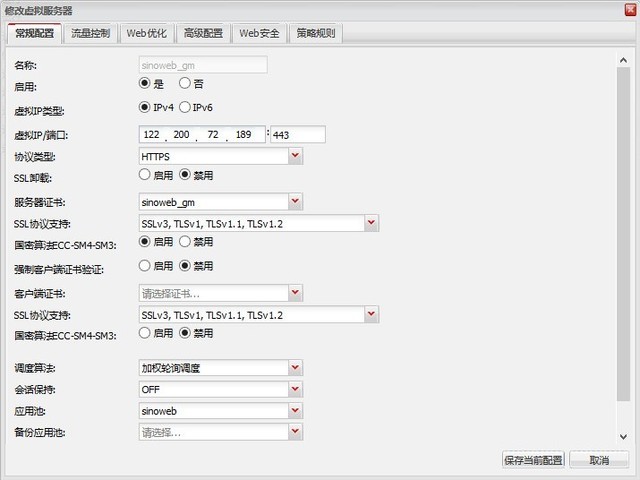This screenshot has height=480, width=640.
Task: Click the first IP octet 122
Action: coord(151,134)
